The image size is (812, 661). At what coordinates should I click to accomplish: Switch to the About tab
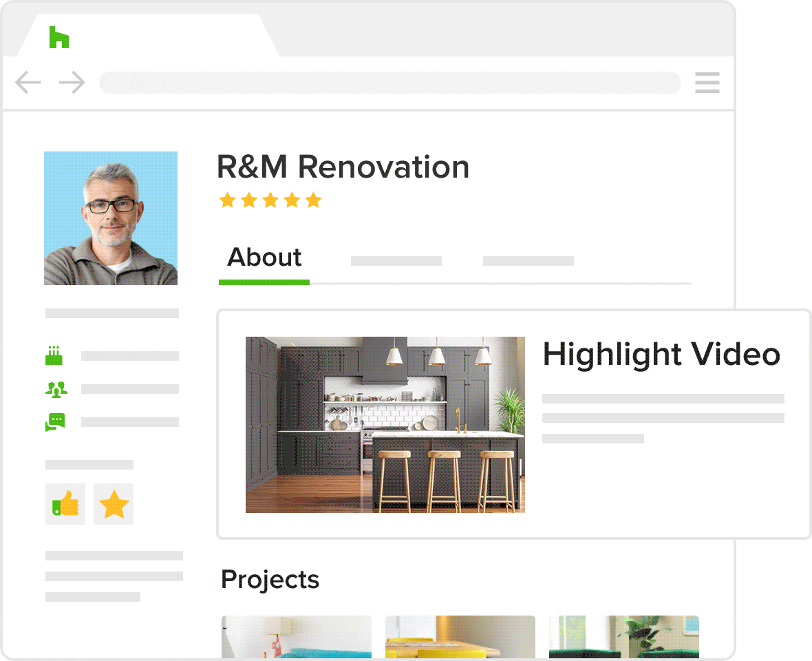[x=264, y=258]
